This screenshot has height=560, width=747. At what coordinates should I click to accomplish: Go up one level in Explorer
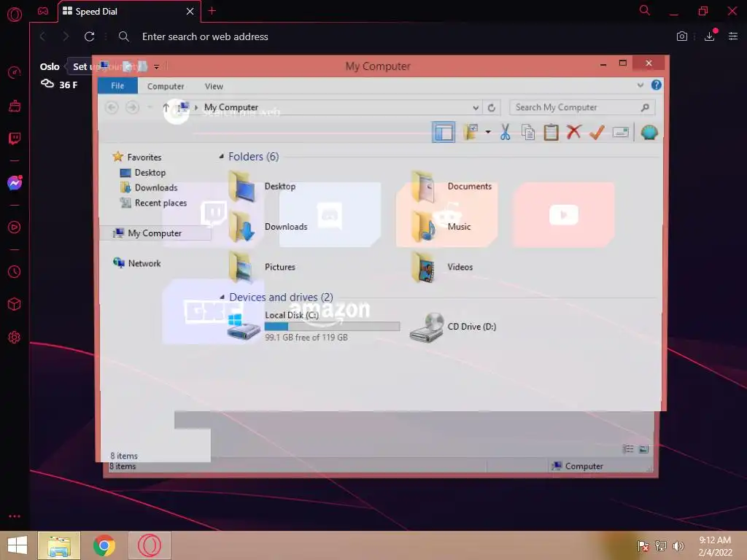166,108
